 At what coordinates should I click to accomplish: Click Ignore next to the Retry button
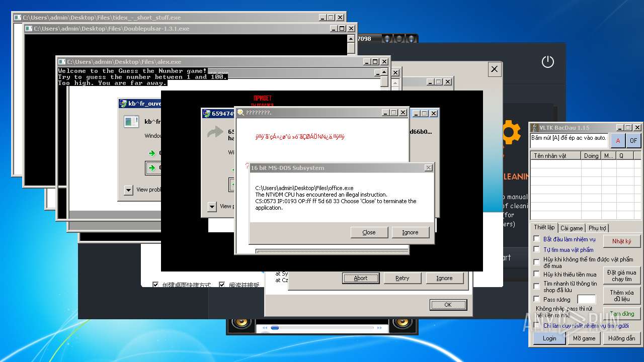coord(444,278)
